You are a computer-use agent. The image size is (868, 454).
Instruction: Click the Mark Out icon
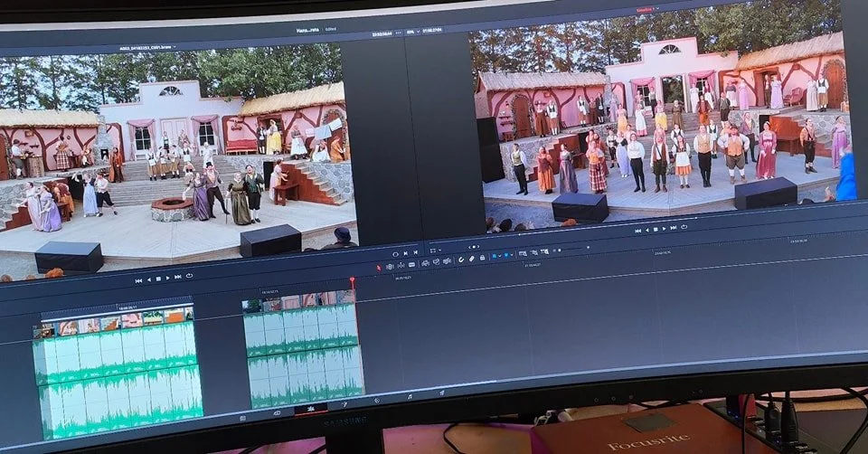coord(416,252)
